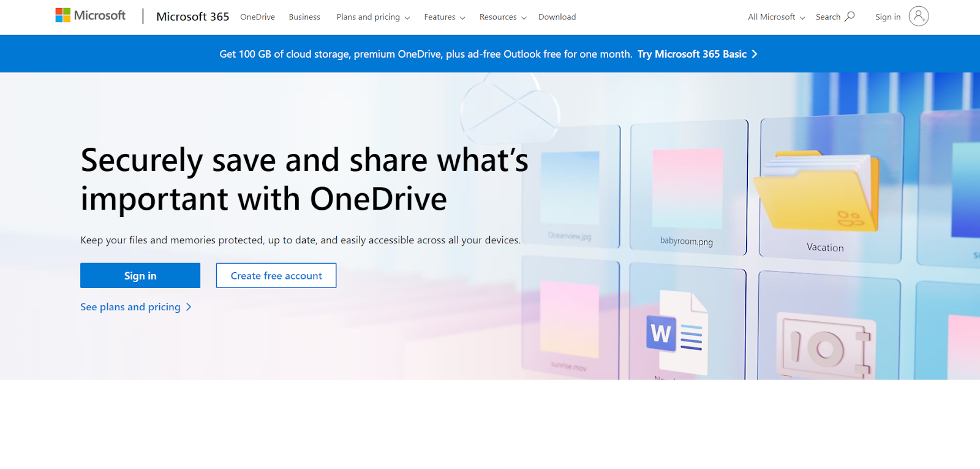Click Create free account button

coord(276,276)
